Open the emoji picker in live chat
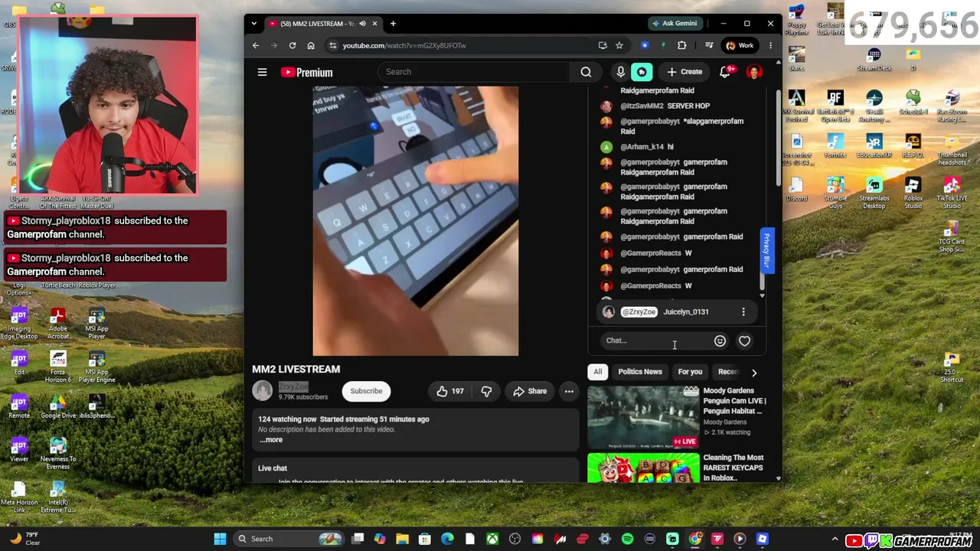 [x=720, y=341]
